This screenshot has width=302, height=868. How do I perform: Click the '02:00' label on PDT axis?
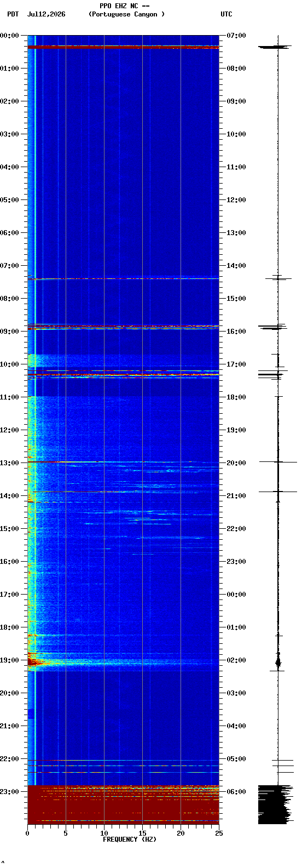tap(9, 101)
